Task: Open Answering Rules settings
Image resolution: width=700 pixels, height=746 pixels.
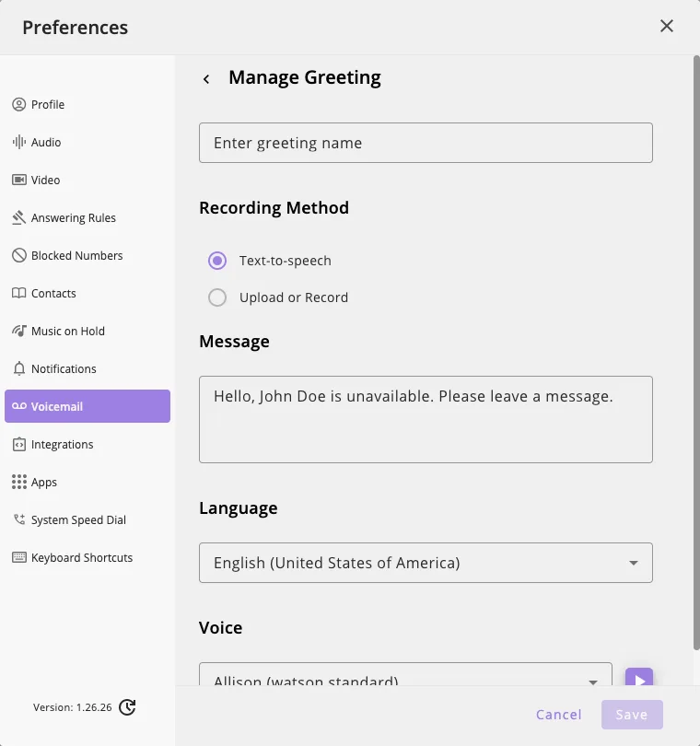Action: [87, 217]
